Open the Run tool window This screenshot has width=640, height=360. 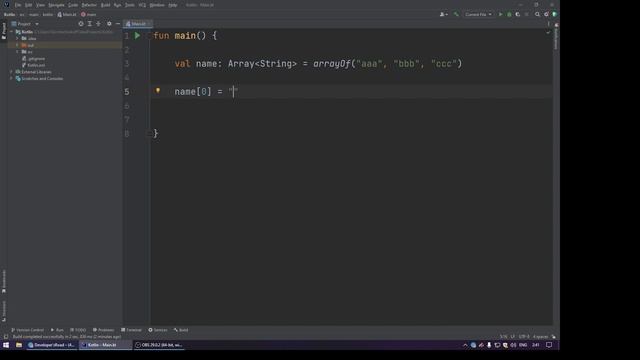pyautogui.click(x=57, y=330)
